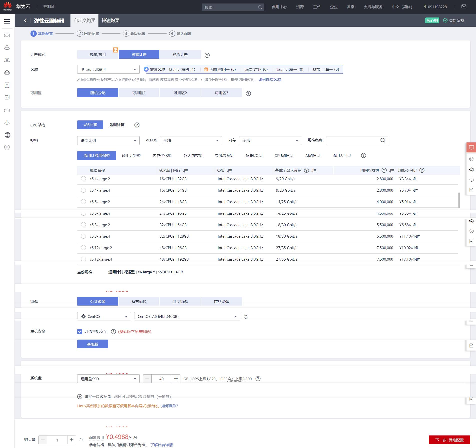Screen dimensions: 476x448
Task: Open the 中文 (简体) language menu
Action: click(402, 7)
